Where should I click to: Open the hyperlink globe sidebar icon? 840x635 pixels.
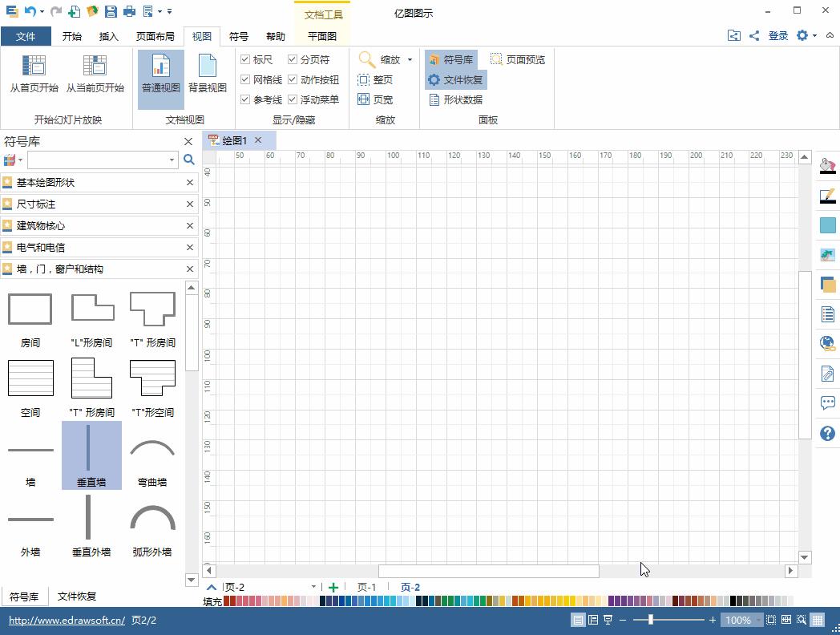(828, 343)
